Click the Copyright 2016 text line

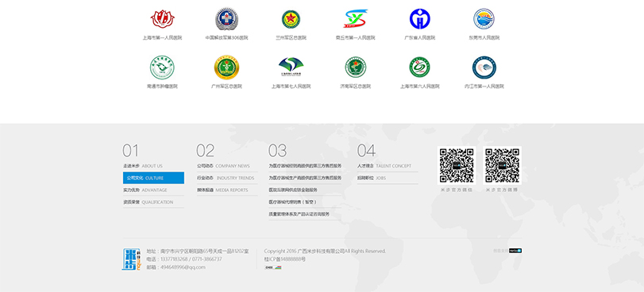click(x=325, y=251)
